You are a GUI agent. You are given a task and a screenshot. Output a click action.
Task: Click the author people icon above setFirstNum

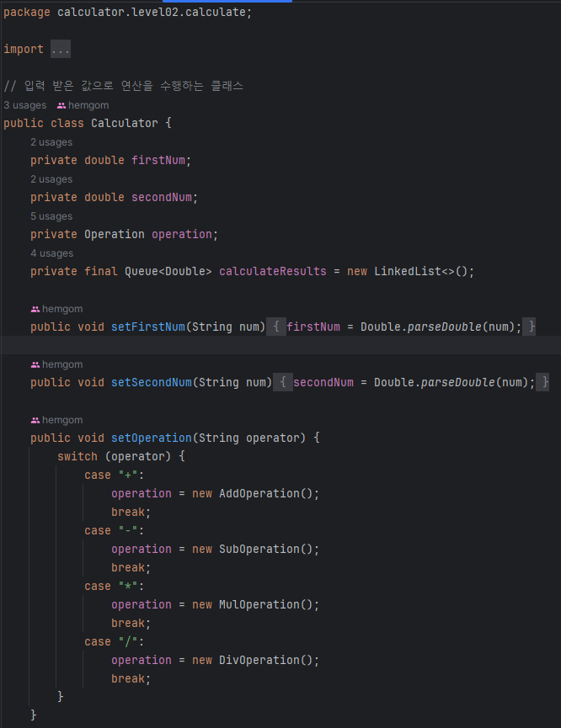click(35, 309)
